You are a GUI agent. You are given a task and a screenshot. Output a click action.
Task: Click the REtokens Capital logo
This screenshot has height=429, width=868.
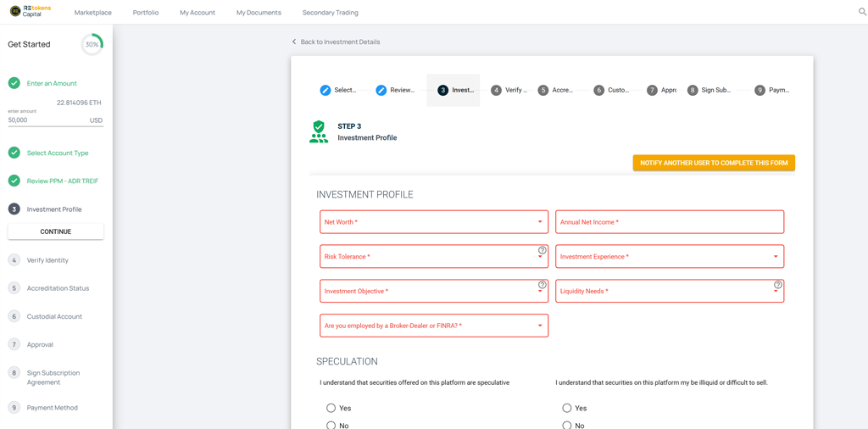(31, 12)
